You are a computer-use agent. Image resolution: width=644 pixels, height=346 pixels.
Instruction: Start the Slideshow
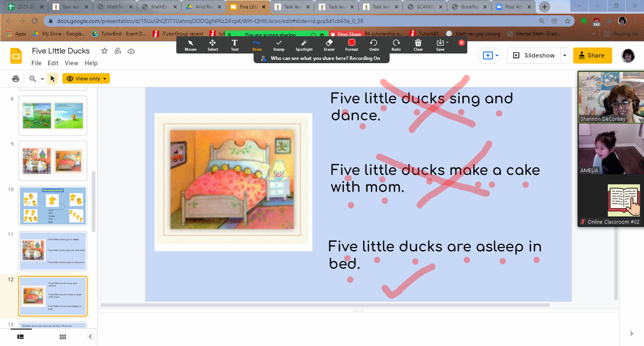click(534, 56)
